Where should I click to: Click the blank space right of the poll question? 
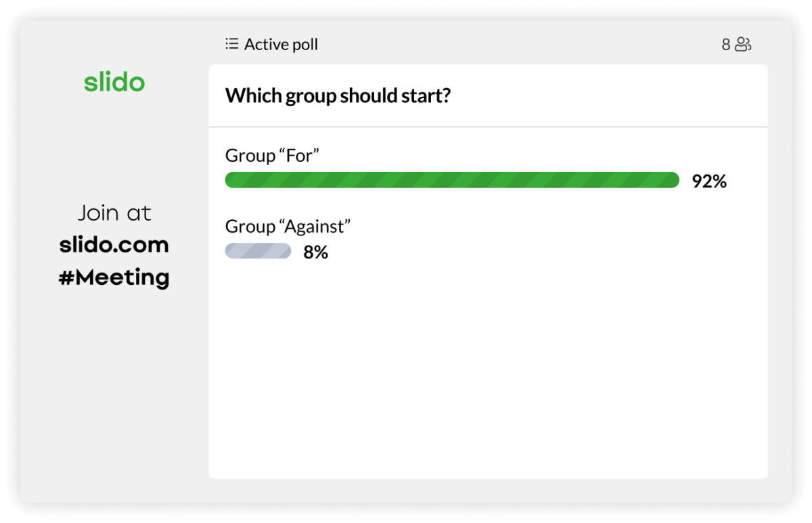[609, 95]
